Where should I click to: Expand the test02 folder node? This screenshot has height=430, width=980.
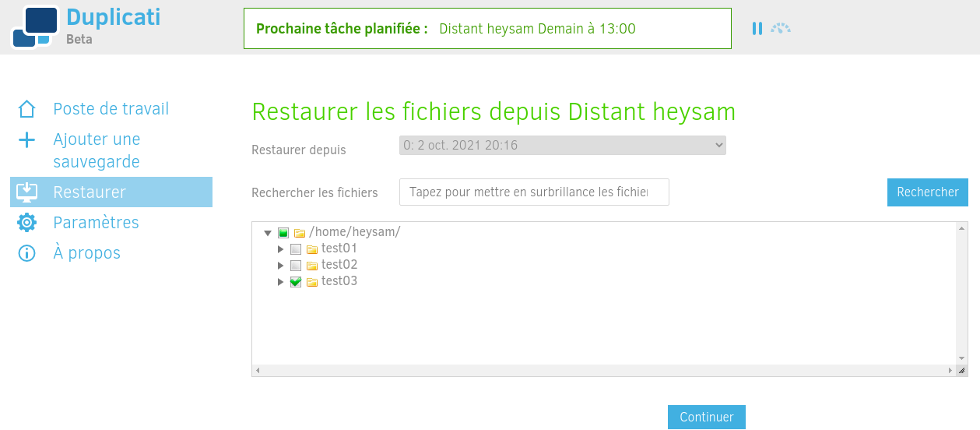[x=281, y=266]
